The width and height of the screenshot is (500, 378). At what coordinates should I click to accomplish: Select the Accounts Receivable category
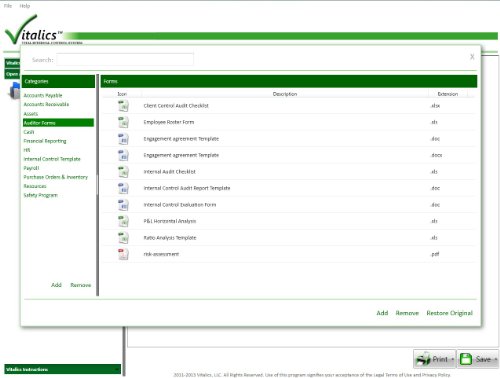click(x=46, y=104)
